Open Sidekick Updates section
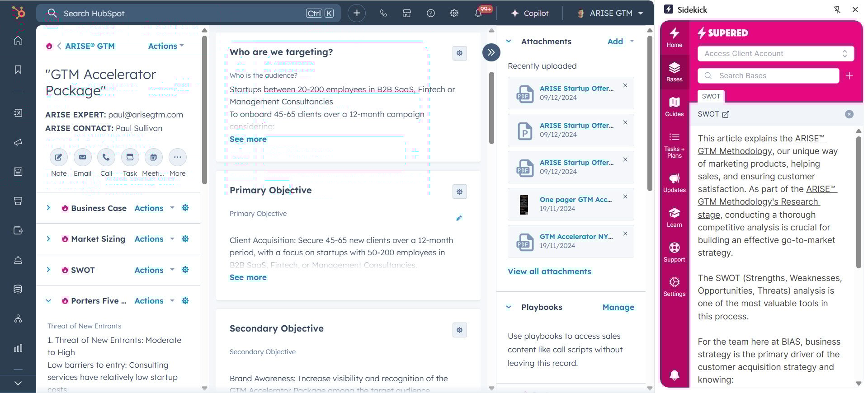868x393 pixels. (675, 183)
